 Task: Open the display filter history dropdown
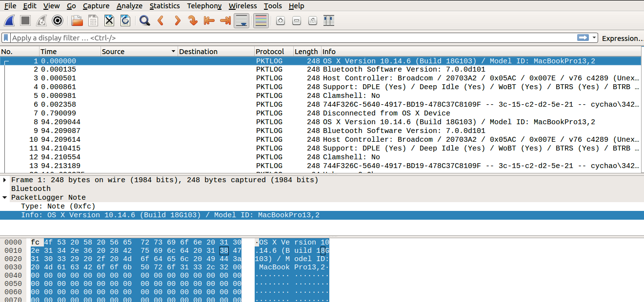594,38
